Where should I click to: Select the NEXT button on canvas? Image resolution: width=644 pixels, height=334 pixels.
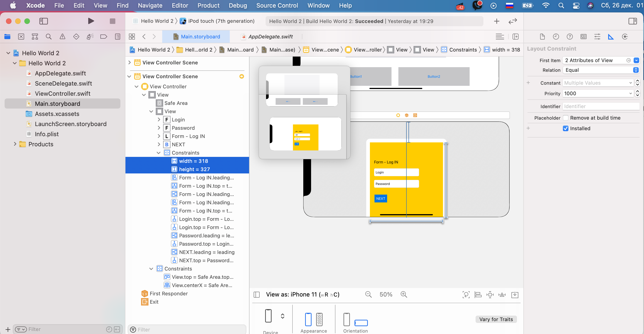pyautogui.click(x=380, y=199)
